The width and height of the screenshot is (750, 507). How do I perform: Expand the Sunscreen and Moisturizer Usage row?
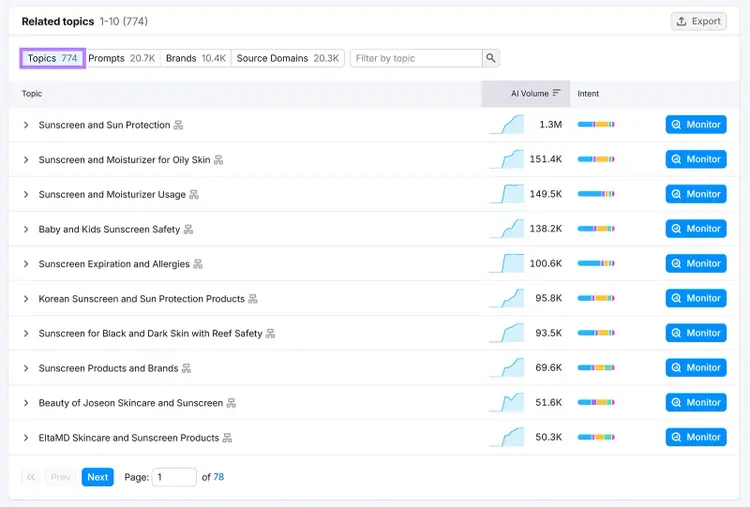click(26, 195)
